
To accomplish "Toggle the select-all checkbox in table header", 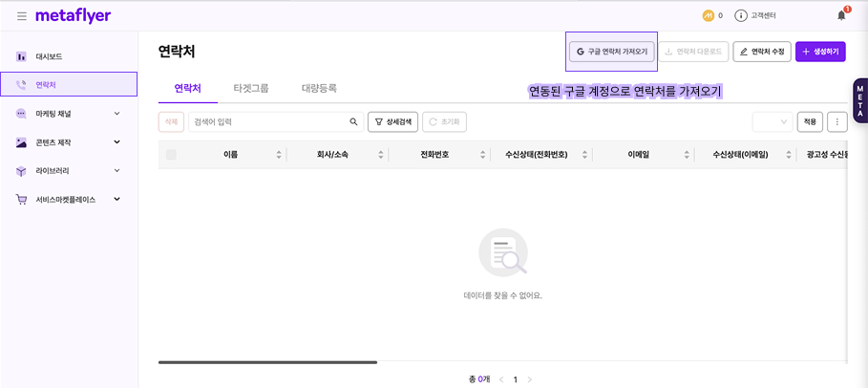I will point(171,154).
